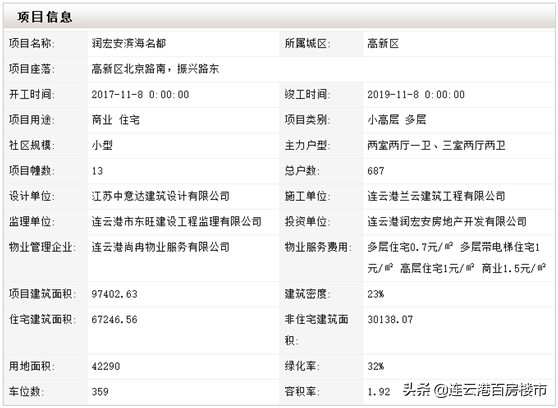Click the 设计单位 label

[32, 196]
